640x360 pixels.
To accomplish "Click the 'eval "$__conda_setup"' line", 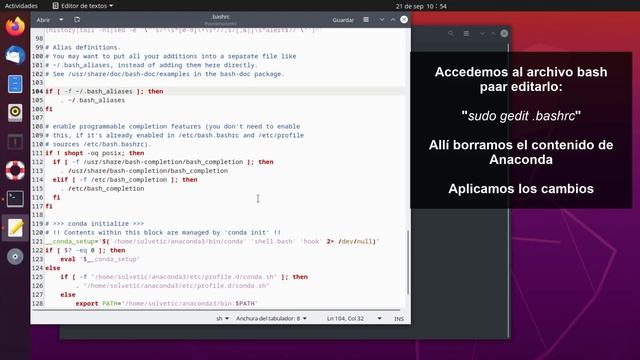I will tap(100, 259).
